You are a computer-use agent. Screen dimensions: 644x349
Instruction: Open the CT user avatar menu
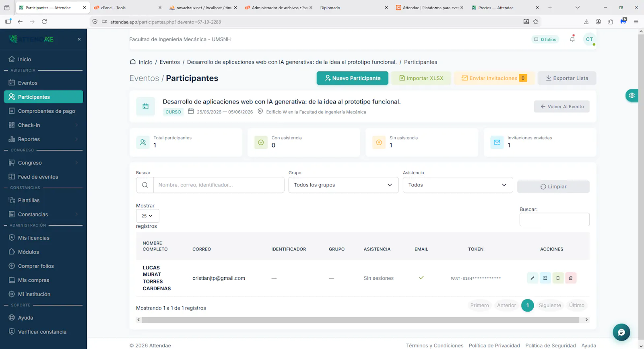click(589, 39)
